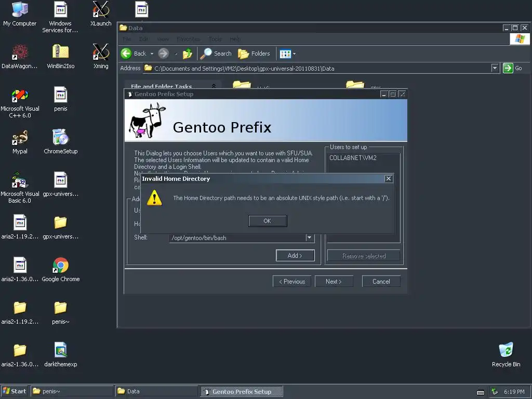This screenshot has width=532, height=399.
Task: Launch the Xming desktop shortcut
Action: (x=101, y=56)
